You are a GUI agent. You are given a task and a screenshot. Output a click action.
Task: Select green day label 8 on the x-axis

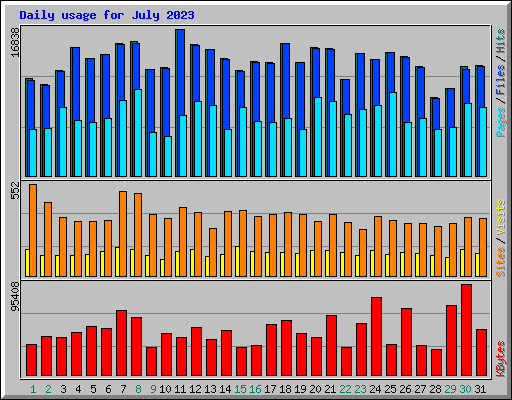(x=138, y=389)
